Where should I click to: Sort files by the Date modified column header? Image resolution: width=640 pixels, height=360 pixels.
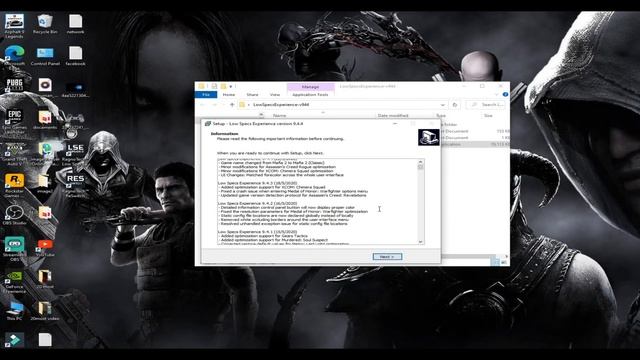click(393, 116)
